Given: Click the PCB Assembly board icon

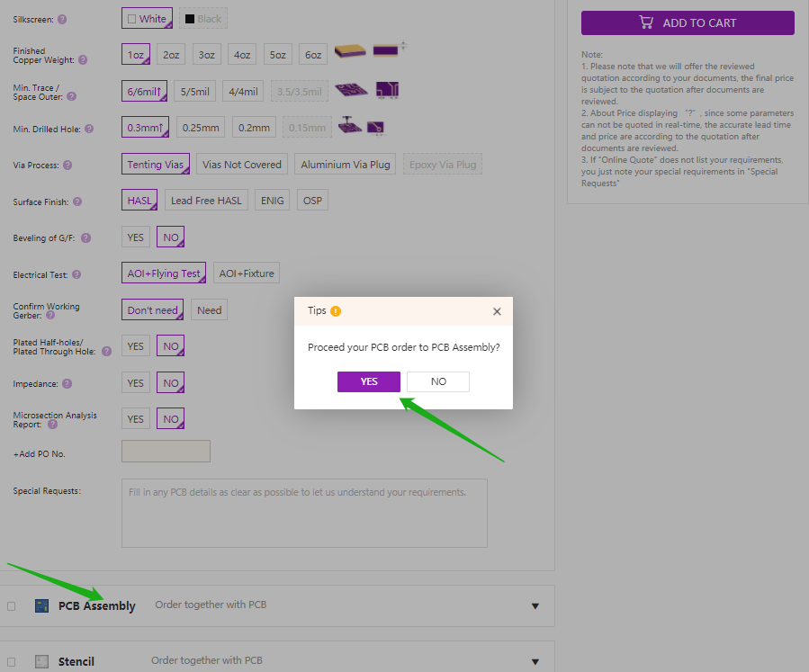Looking at the screenshot, I should click(x=41, y=605).
